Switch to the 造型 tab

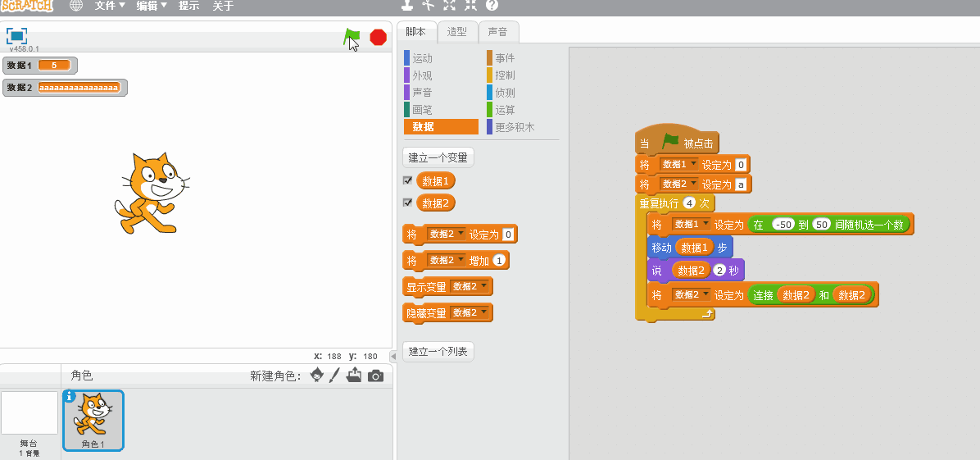tap(456, 32)
